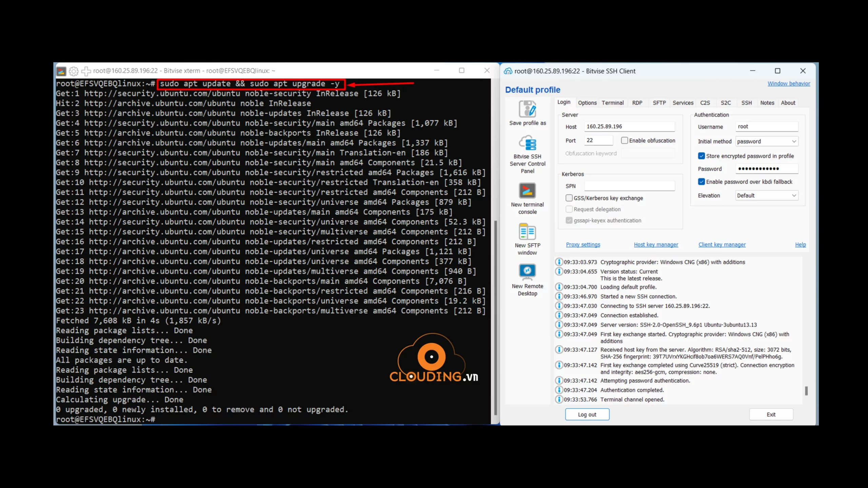Click the Kerberos SPN input field
This screenshot has height=488, width=868.
[x=629, y=186]
